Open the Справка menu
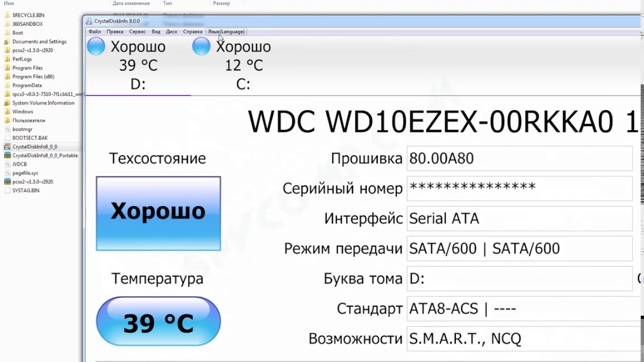The height and width of the screenshot is (362, 644). coord(193,32)
